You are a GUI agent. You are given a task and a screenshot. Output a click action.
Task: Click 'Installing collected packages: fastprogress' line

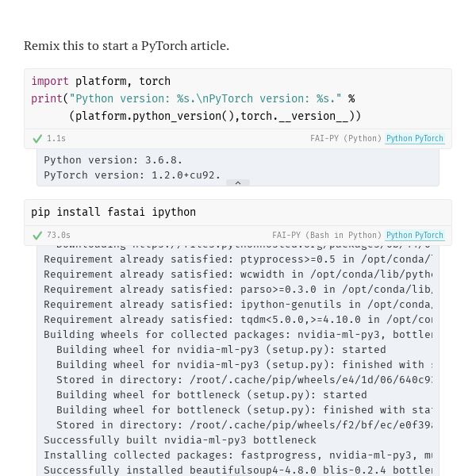tap(238, 455)
